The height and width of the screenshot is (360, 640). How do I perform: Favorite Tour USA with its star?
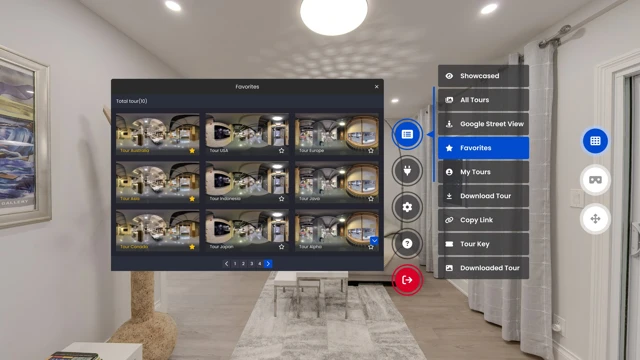coord(281,151)
